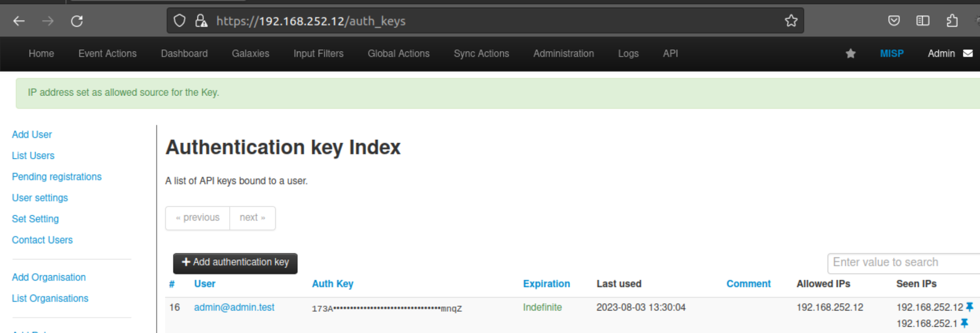Pin seen IP 192.168.252.1 as allowed
The width and height of the screenshot is (980, 333).
click(965, 324)
